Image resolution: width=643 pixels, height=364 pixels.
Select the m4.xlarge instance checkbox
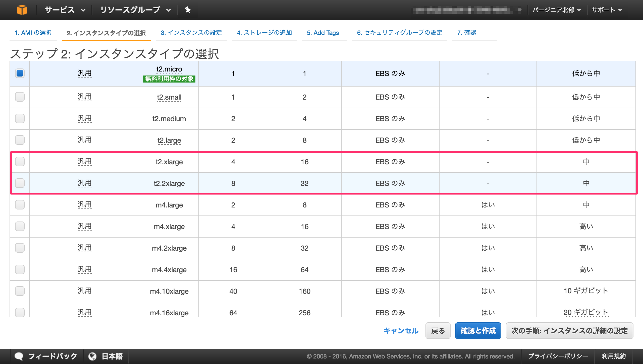(20, 226)
